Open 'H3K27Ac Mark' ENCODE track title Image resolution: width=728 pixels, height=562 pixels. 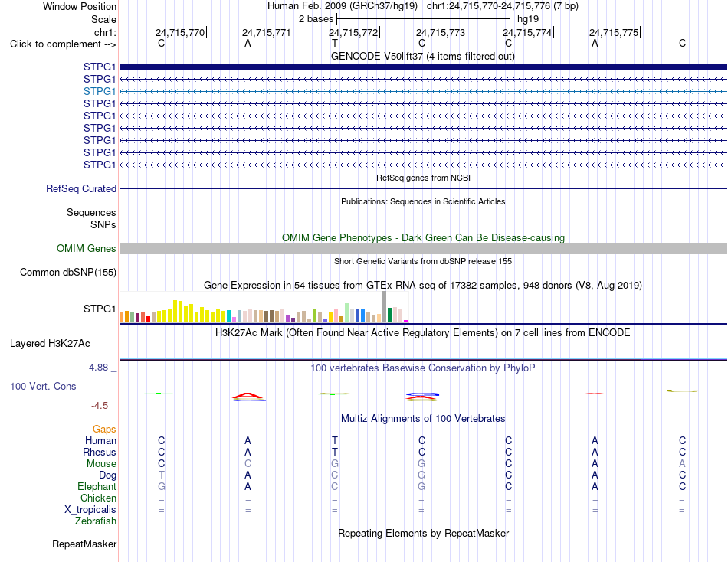[423, 333]
